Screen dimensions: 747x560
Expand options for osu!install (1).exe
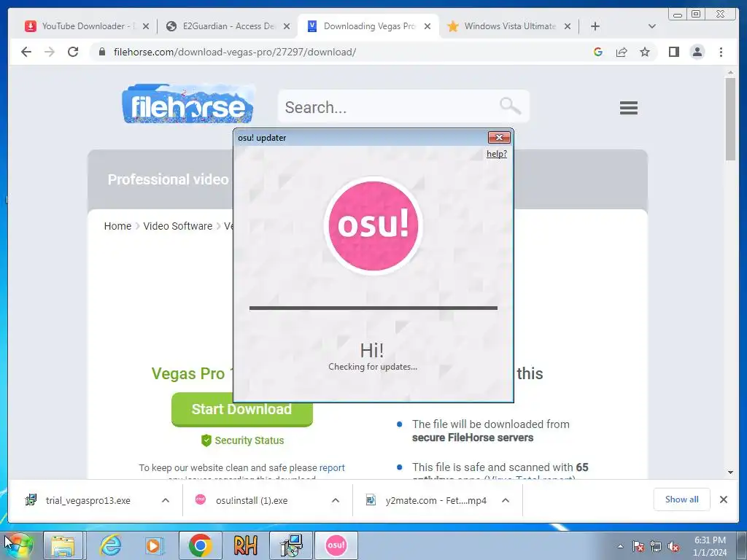tap(336, 500)
